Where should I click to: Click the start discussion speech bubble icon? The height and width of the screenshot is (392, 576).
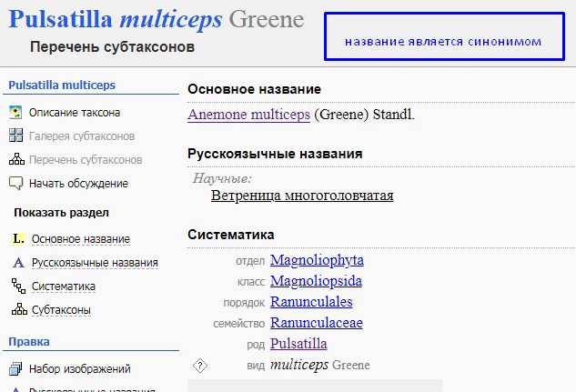click(x=15, y=184)
